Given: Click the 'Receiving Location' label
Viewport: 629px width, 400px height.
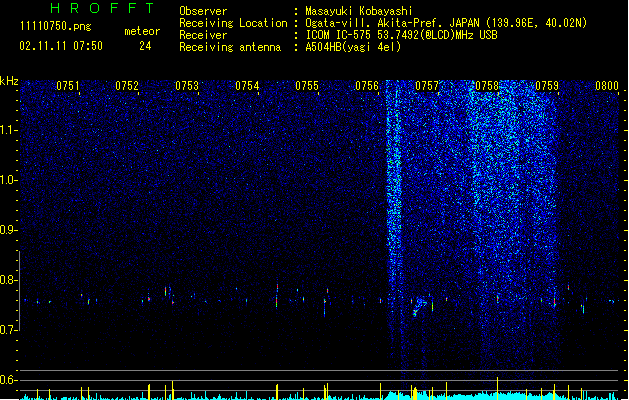Looking at the screenshot, I should coord(233,23).
